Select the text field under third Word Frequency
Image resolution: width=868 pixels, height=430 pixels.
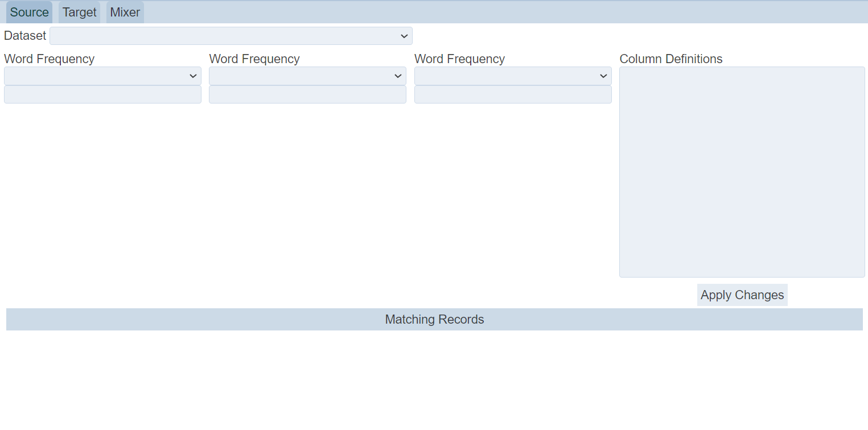coord(513,94)
